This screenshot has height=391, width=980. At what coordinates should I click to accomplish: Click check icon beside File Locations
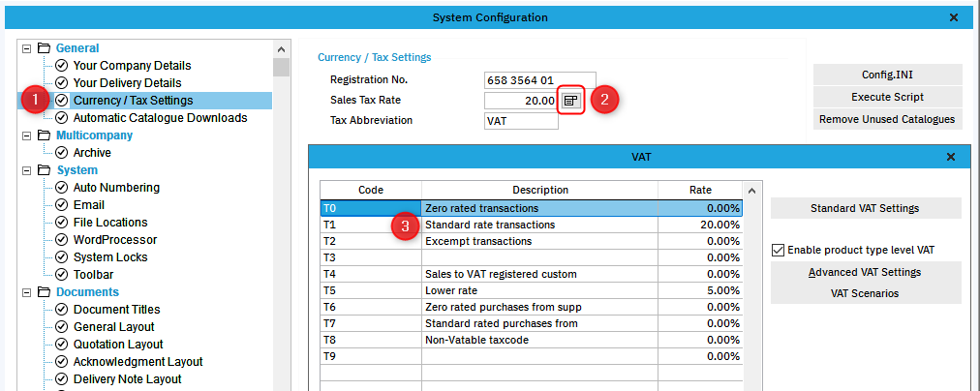tap(62, 223)
